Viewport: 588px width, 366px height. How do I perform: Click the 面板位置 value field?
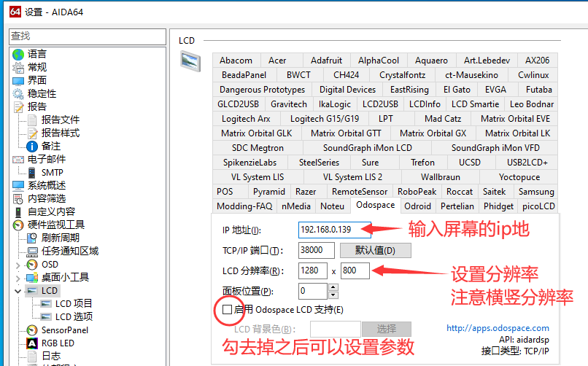[x=314, y=291]
